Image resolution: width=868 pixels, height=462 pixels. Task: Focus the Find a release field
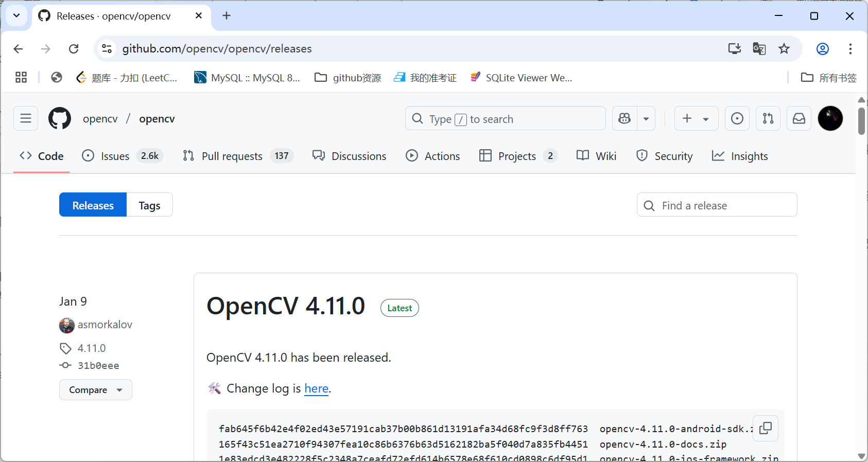click(x=717, y=205)
